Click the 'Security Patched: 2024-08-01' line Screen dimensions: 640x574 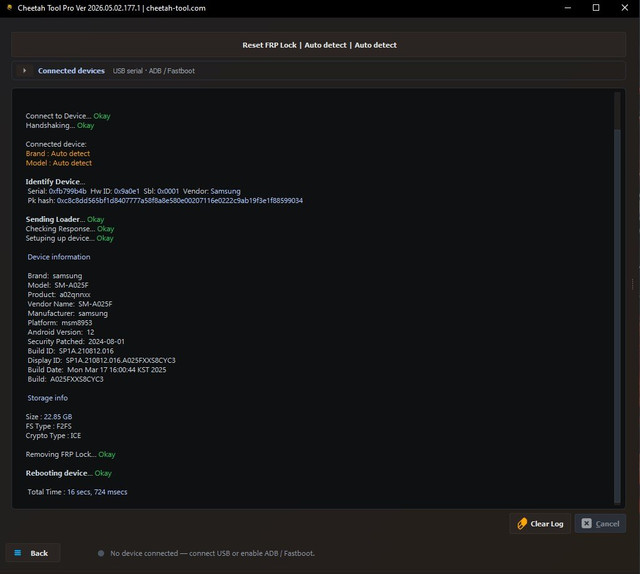pyautogui.click(x=76, y=341)
